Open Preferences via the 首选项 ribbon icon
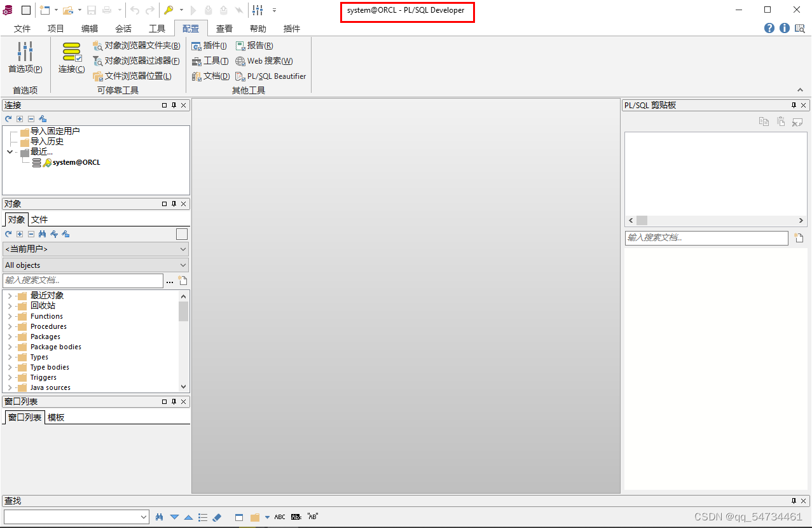The width and height of the screenshot is (812, 528). [x=25, y=57]
